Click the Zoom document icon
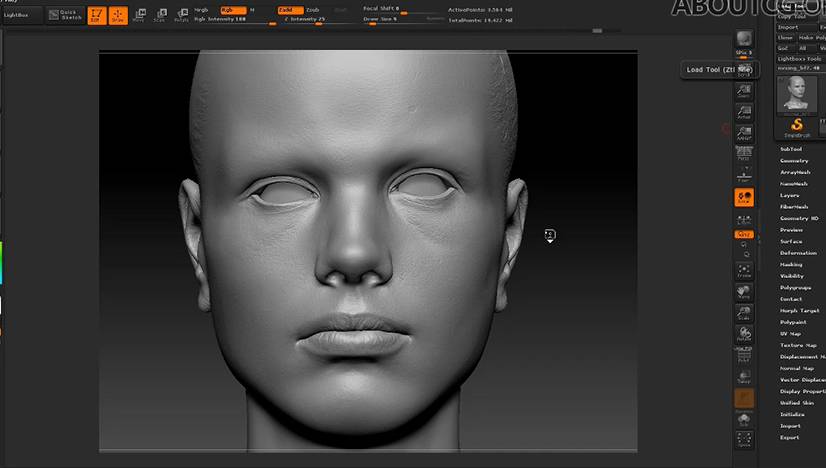Viewport: 826px width, 468px height. click(744, 92)
